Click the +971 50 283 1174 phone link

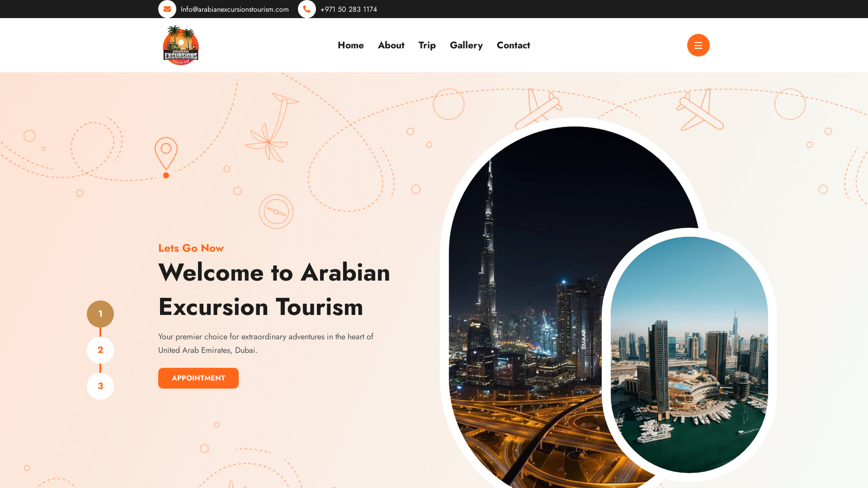click(348, 9)
